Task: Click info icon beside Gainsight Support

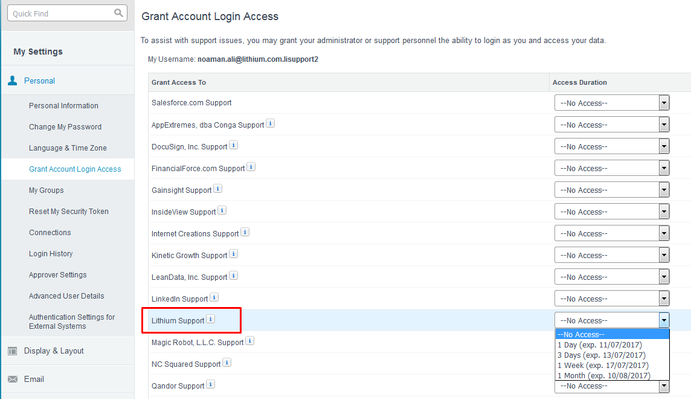Action: click(218, 189)
